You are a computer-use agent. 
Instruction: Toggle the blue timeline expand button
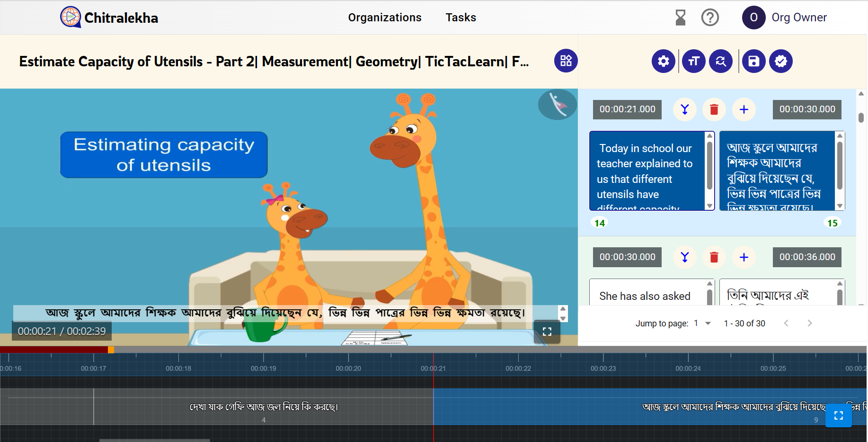coord(838,415)
